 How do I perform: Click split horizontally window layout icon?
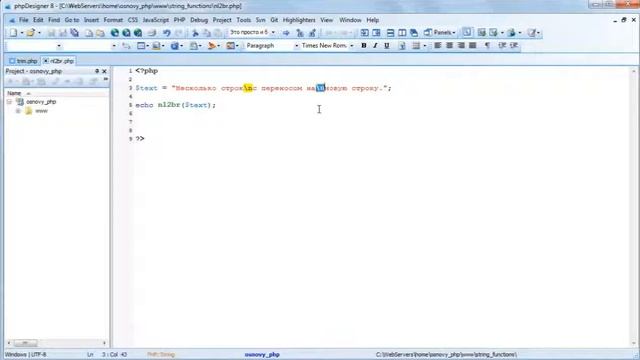[390, 33]
